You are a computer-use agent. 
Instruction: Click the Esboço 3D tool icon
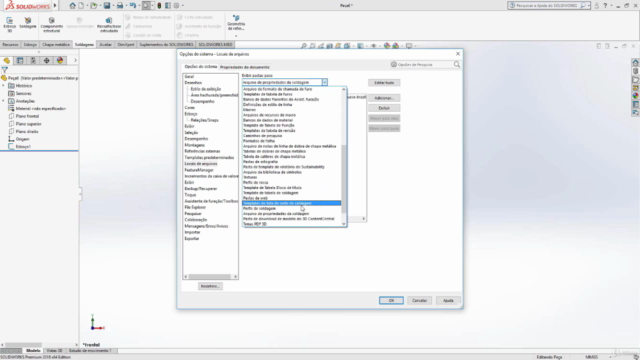point(9,24)
